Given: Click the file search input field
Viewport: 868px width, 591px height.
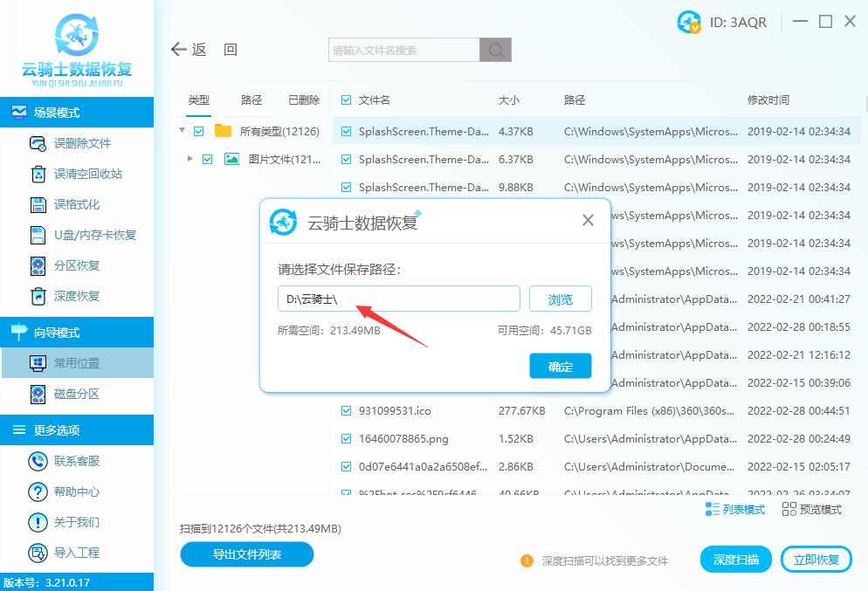Looking at the screenshot, I should tap(402, 50).
